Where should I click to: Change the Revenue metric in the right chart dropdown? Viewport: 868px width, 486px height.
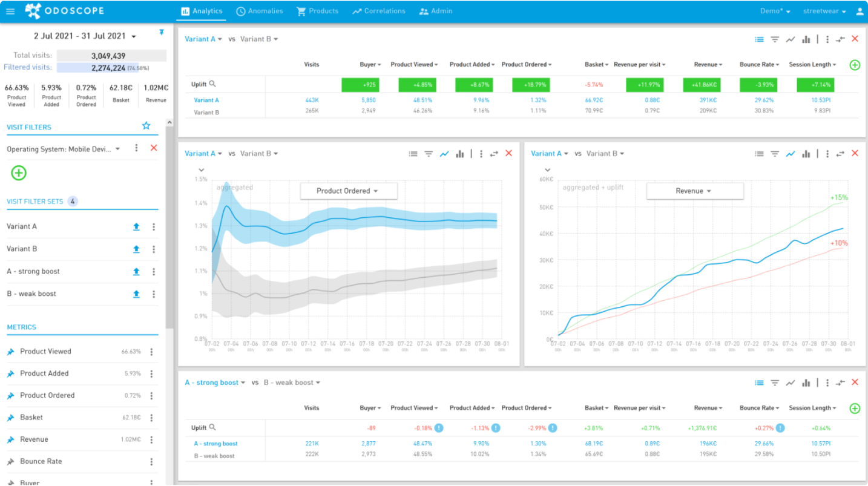[x=694, y=191]
